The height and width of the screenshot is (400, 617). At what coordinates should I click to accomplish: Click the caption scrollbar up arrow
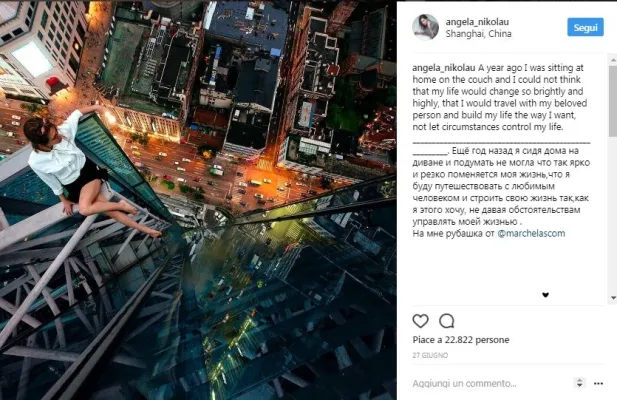pyautogui.click(x=613, y=60)
